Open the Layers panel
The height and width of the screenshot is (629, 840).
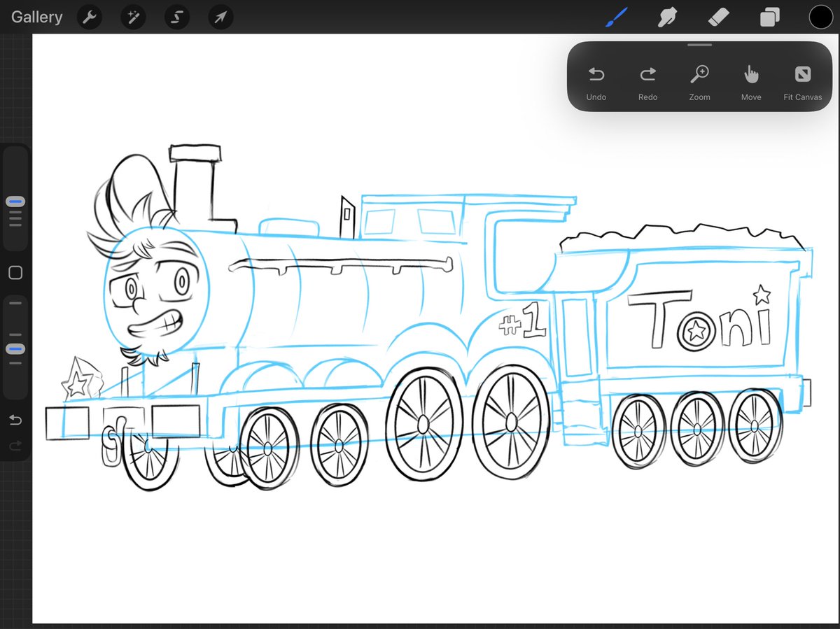[x=770, y=17]
